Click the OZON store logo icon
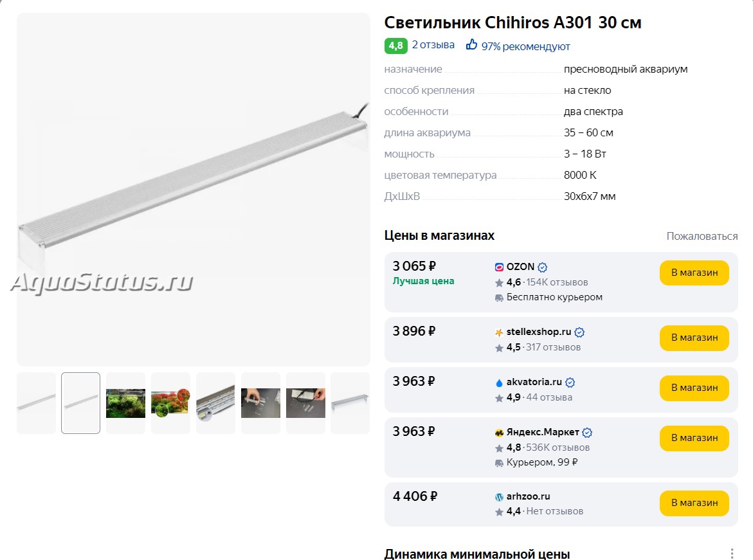Viewport: 753px width, 560px height. 499,267
